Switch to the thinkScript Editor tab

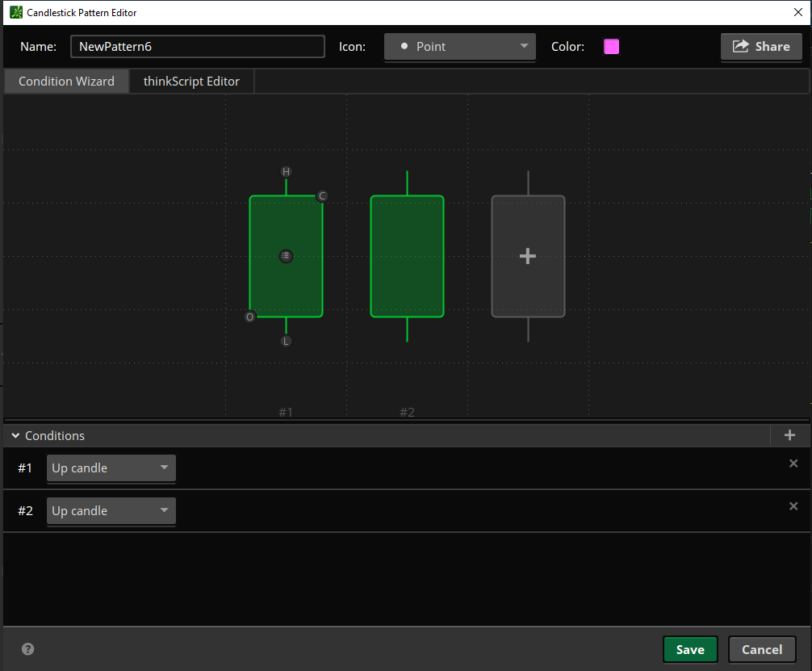click(191, 81)
